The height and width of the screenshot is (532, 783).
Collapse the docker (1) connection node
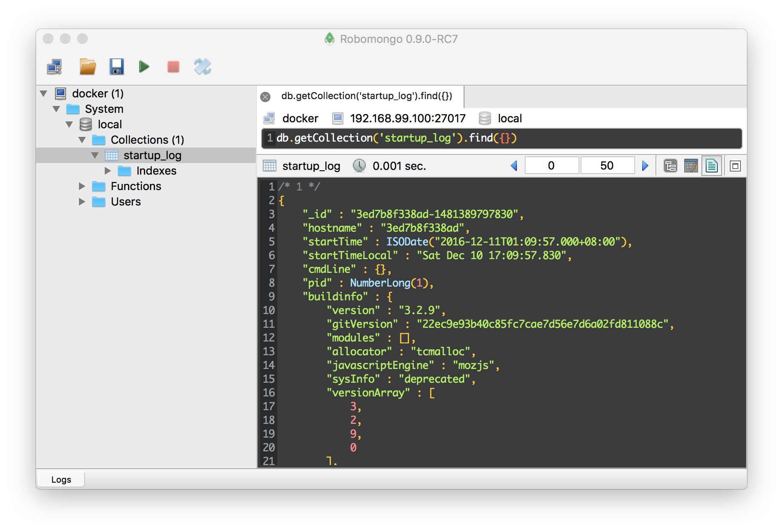(x=43, y=94)
